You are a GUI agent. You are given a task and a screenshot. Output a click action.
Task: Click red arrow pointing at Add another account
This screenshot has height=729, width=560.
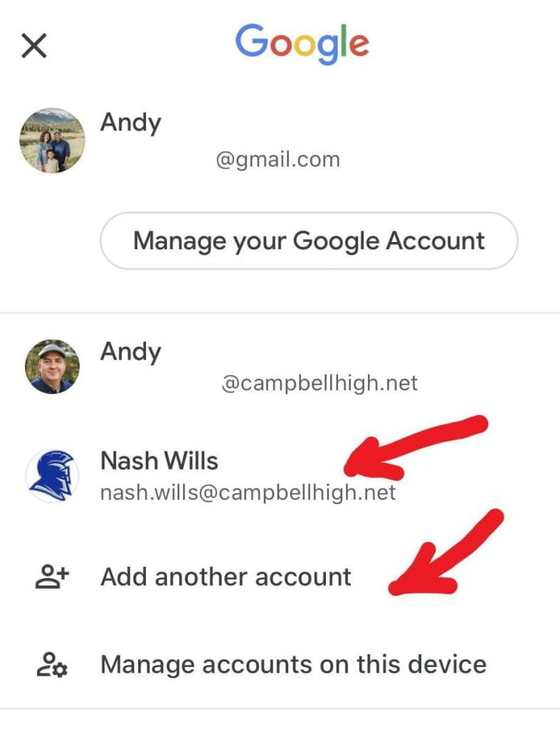pos(446,552)
